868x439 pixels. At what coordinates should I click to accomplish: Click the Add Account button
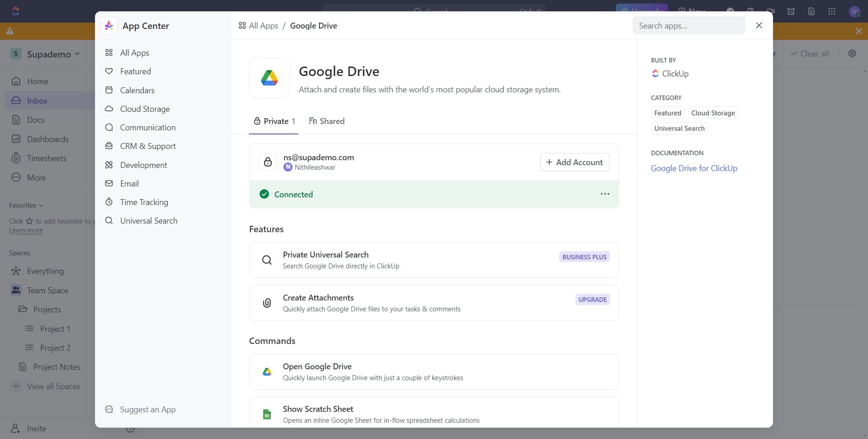pos(574,162)
